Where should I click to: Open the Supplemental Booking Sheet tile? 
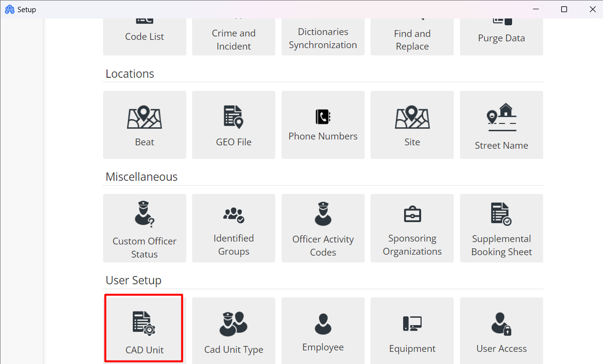coord(501,228)
